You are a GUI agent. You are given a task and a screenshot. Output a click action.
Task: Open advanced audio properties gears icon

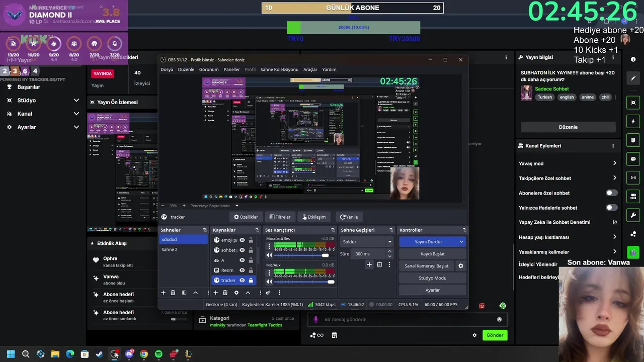[x=268, y=293]
